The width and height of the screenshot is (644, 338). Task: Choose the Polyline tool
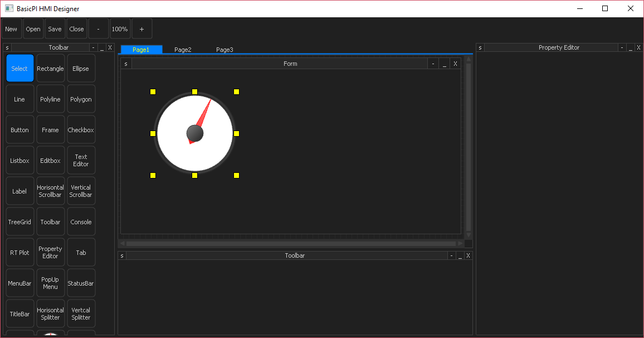pos(51,99)
